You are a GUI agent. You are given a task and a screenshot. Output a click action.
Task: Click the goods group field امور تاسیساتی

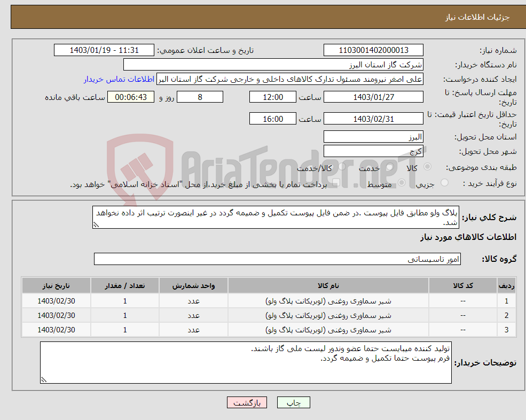[278, 259]
